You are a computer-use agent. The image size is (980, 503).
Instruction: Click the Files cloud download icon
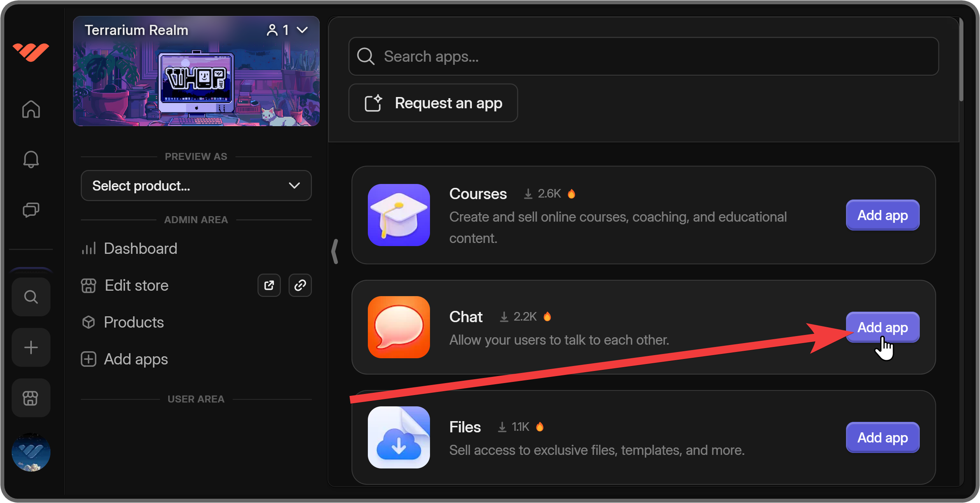[x=399, y=437]
